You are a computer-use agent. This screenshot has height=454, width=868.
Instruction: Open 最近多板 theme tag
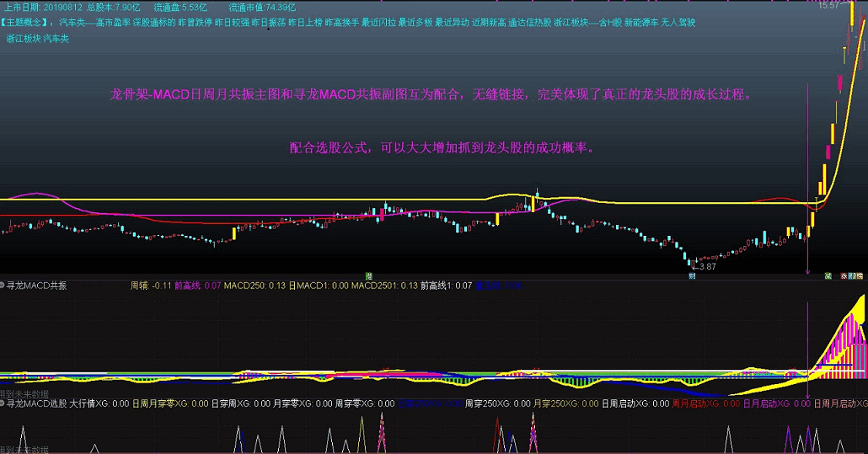tap(415, 23)
